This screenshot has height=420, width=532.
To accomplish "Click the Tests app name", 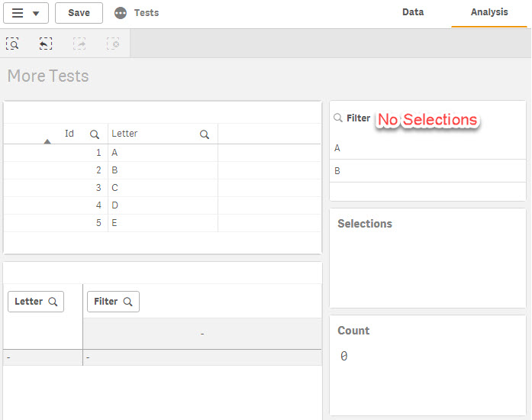I will [147, 13].
